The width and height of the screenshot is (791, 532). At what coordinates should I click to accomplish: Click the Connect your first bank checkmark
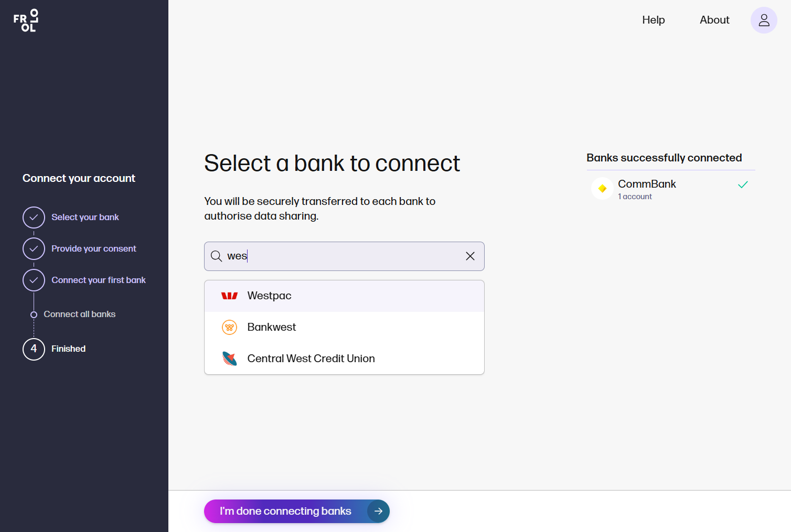[x=34, y=280]
